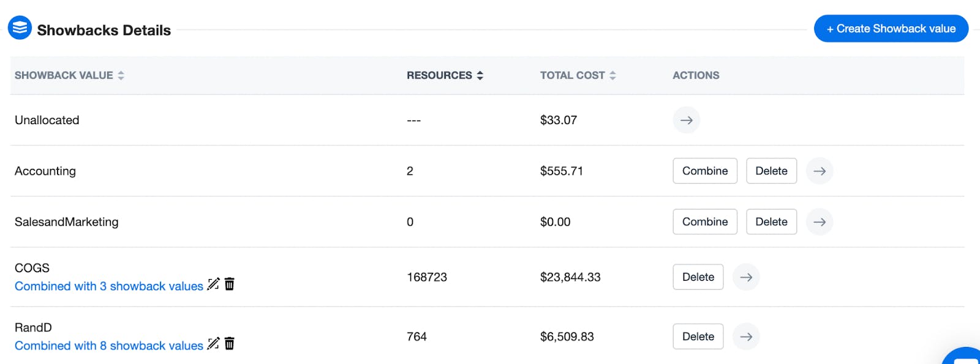Sort table by Total Cost column
The width and height of the screenshot is (980, 364).
coord(612,75)
